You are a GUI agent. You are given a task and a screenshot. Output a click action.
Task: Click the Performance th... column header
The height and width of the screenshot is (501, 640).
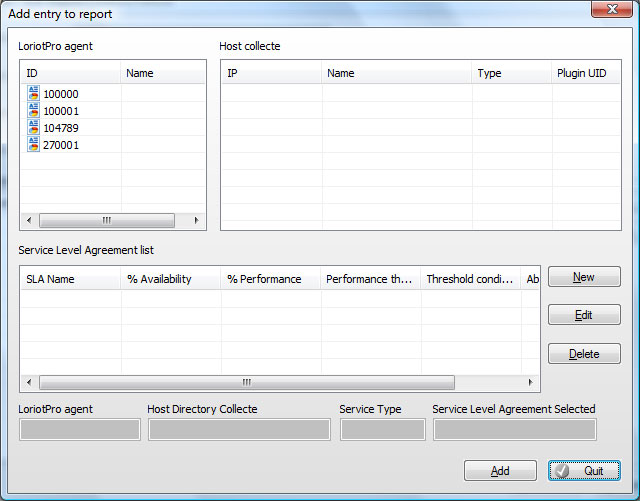coord(371,279)
